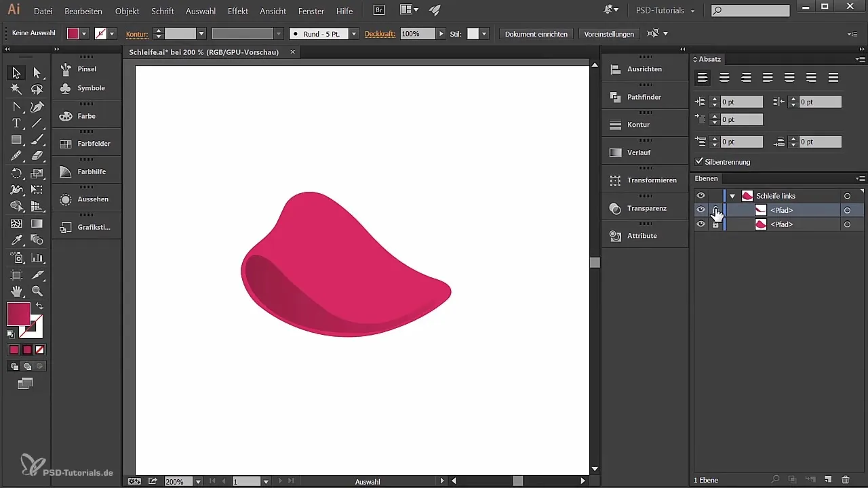Click the large fill color swatch
The height and width of the screenshot is (488, 868).
point(18,314)
